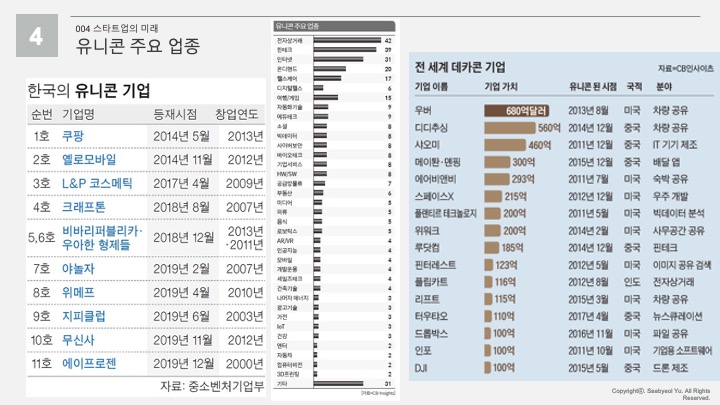Viewport: 720px width, 405px height.
Task: Click '비바리퍼블리카·우아한 형제들' company cell
Action: tap(102, 237)
